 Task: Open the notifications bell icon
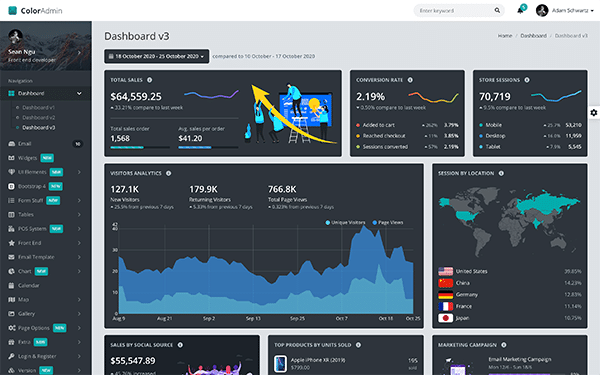pos(520,11)
